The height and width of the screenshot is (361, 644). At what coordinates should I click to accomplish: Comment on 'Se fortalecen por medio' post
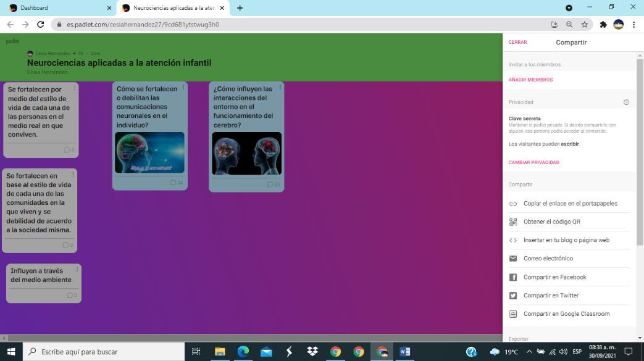coord(69,150)
